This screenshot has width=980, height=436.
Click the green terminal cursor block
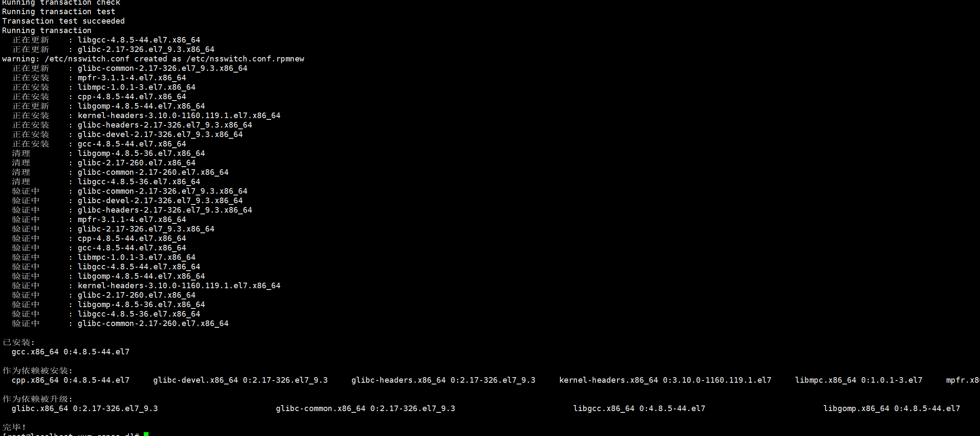point(146,434)
